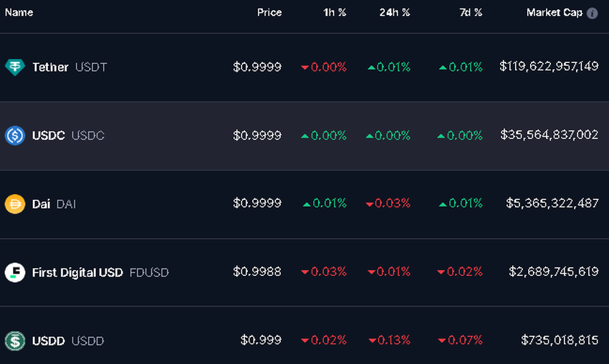This screenshot has height=364, width=609.
Task: Open the Tether USDT coin page
Action: click(x=51, y=67)
